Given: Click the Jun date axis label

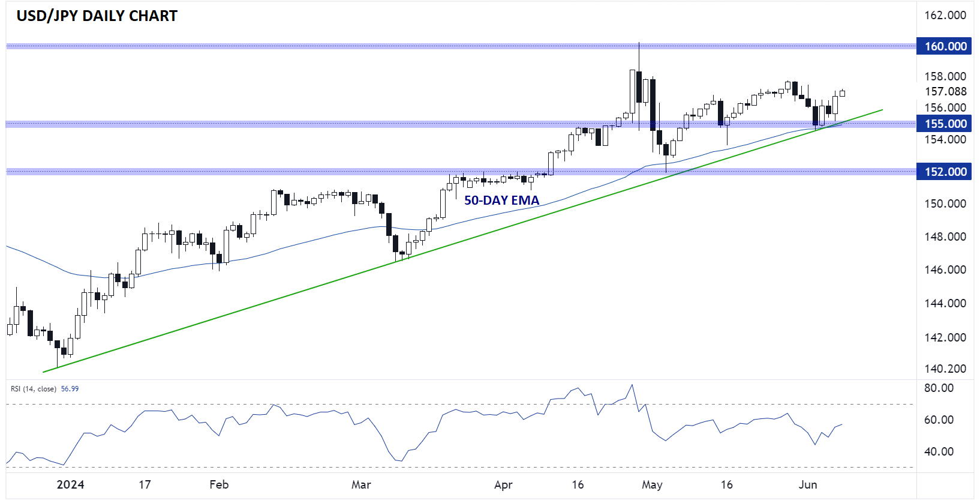Looking at the screenshot, I should pyautogui.click(x=808, y=484).
